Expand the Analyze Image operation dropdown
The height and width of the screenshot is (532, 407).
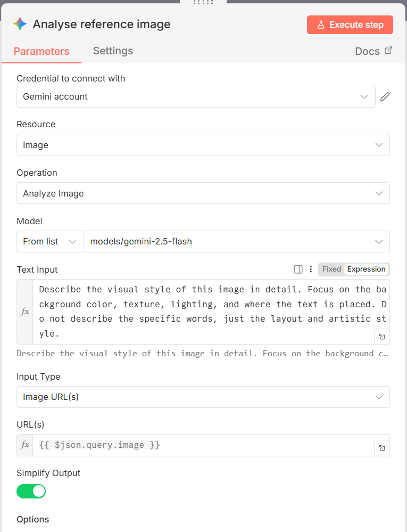203,193
